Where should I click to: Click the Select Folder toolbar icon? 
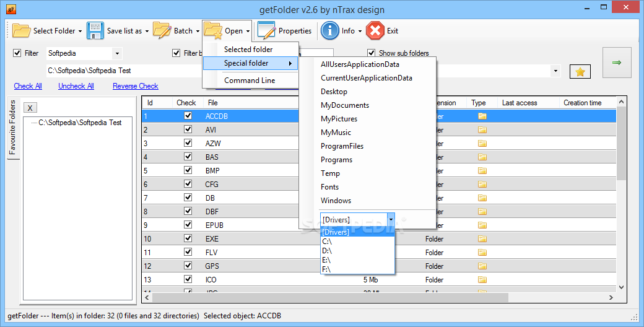click(x=21, y=31)
